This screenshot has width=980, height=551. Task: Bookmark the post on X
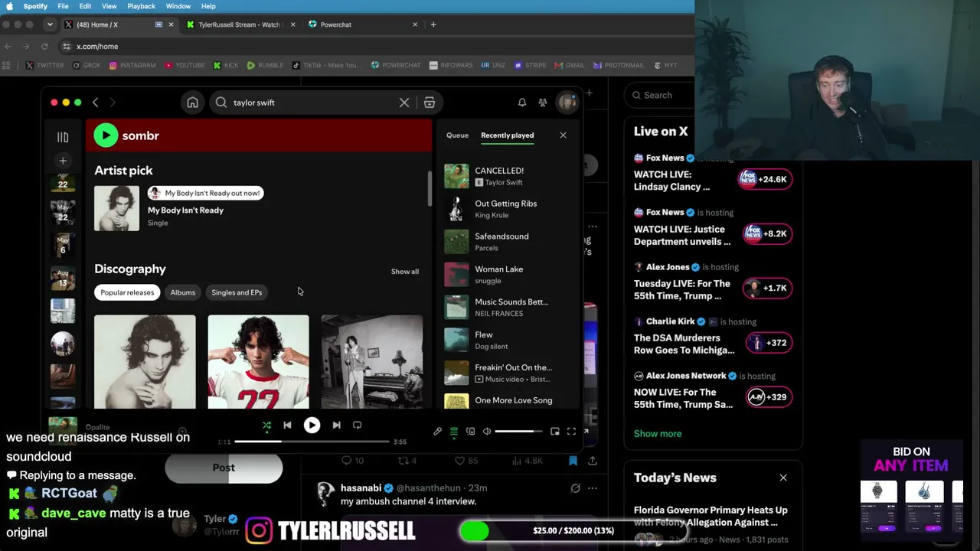tap(573, 461)
